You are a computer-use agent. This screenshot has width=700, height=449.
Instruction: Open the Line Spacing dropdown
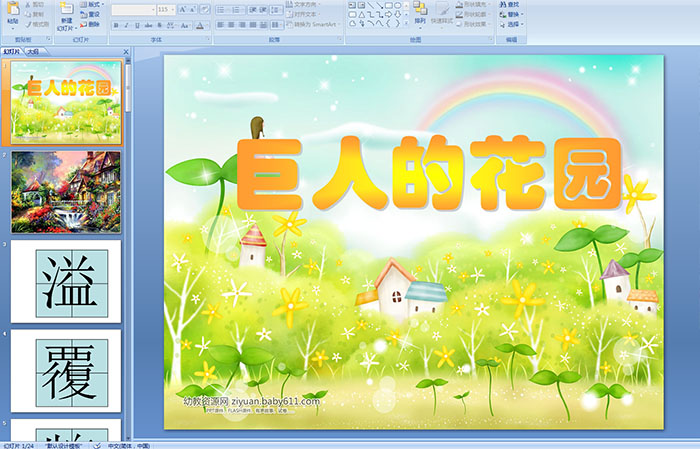[276, 10]
